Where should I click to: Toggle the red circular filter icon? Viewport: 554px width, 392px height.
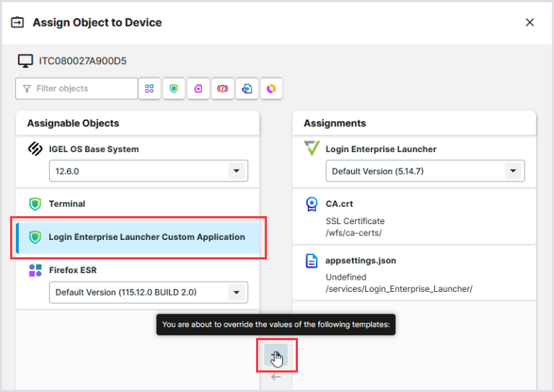point(223,89)
